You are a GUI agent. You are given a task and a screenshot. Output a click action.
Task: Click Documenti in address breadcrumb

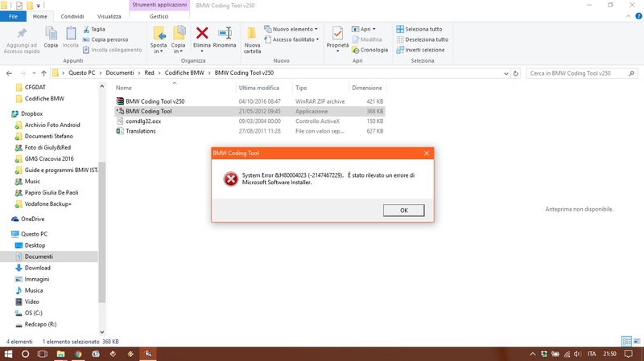120,72
